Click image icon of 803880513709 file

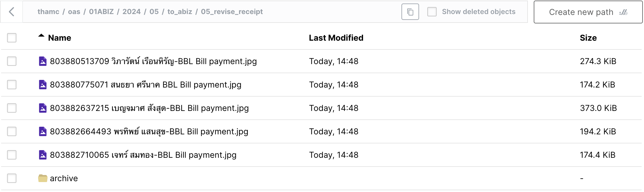click(x=43, y=61)
